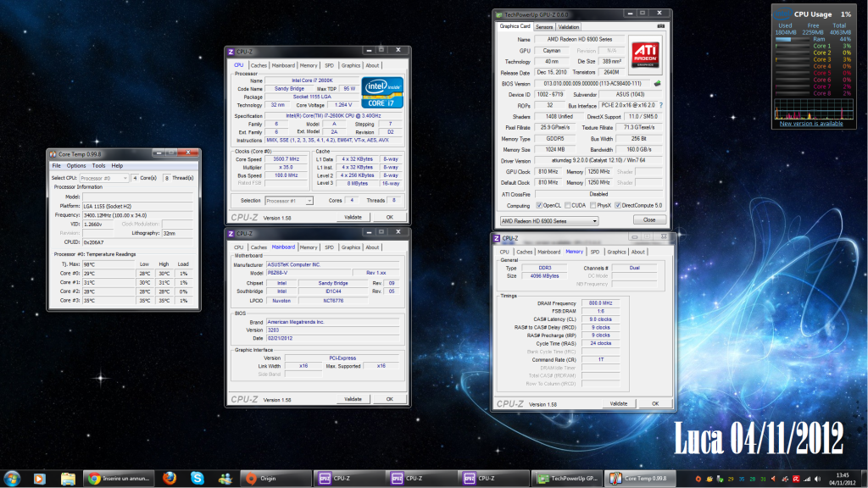Click the Tj. Max field showing 98°C

109,264
